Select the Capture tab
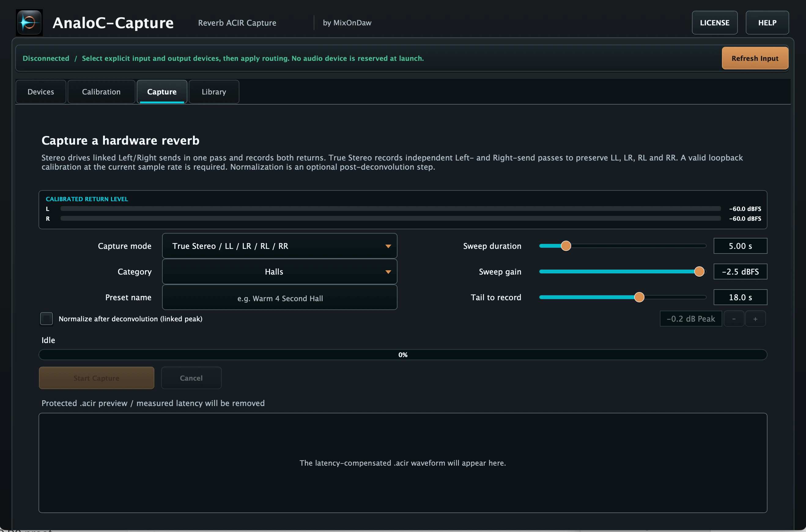Screen dimensions: 806x532 162,92
